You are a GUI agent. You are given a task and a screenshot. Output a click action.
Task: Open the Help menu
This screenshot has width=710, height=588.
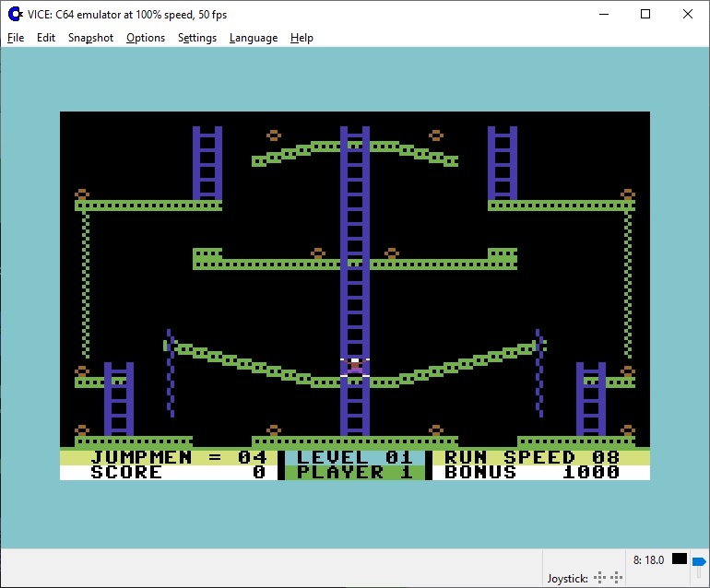[302, 38]
